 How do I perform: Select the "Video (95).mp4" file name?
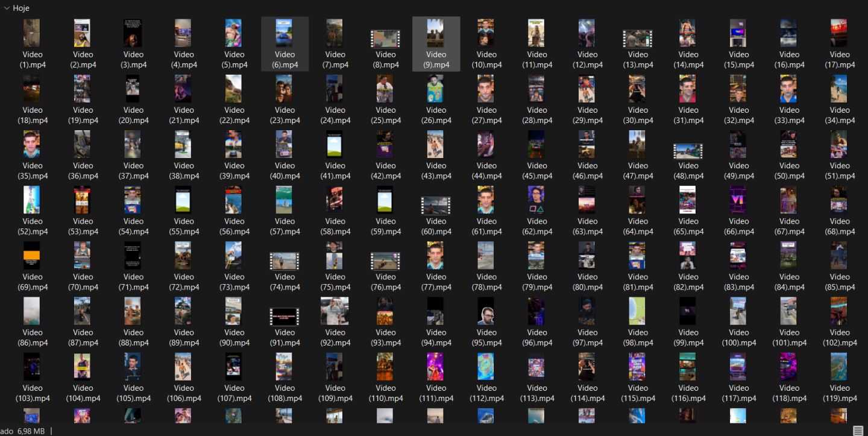tap(486, 338)
